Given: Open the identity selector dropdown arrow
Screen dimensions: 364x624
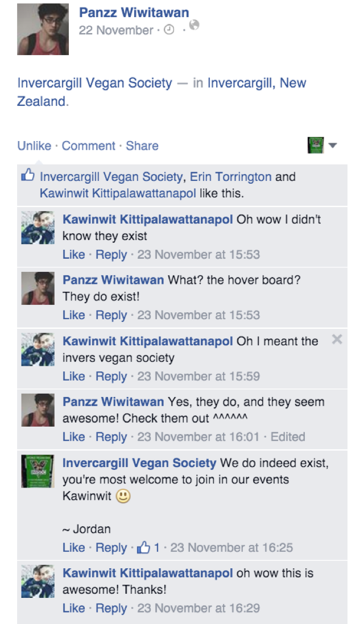Looking at the screenshot, I should coord(333,145).
